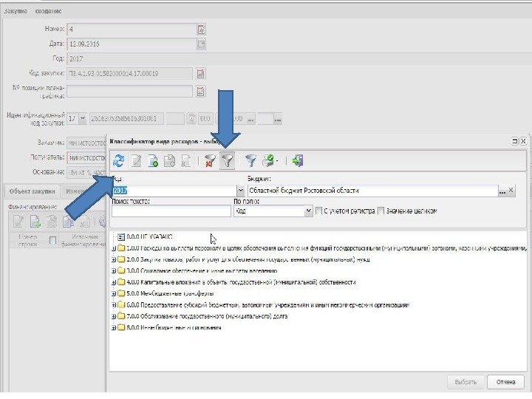This screenshot has height=399, width=532.
Task: Create a new classifier record
Action: pos(153,160)
